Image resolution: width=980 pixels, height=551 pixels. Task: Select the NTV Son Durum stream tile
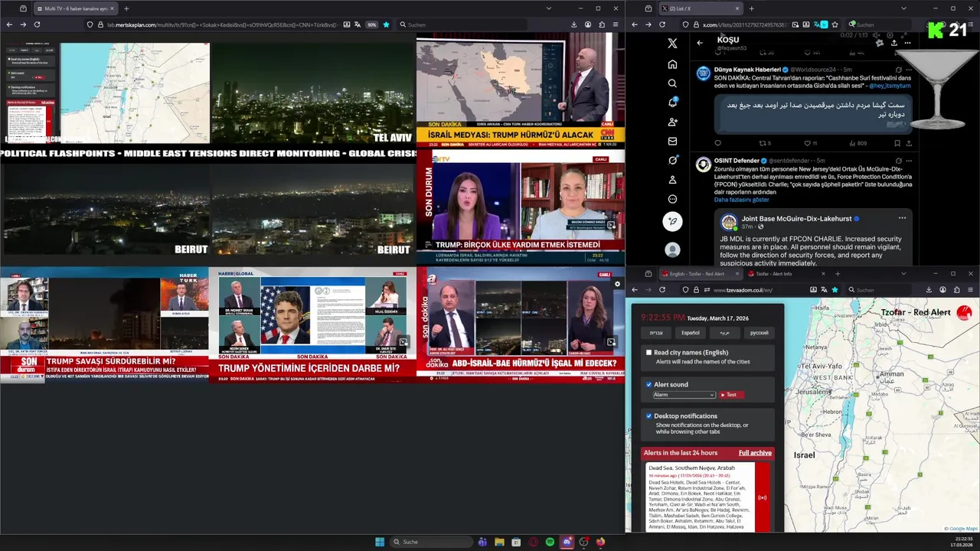pos(521,207)
